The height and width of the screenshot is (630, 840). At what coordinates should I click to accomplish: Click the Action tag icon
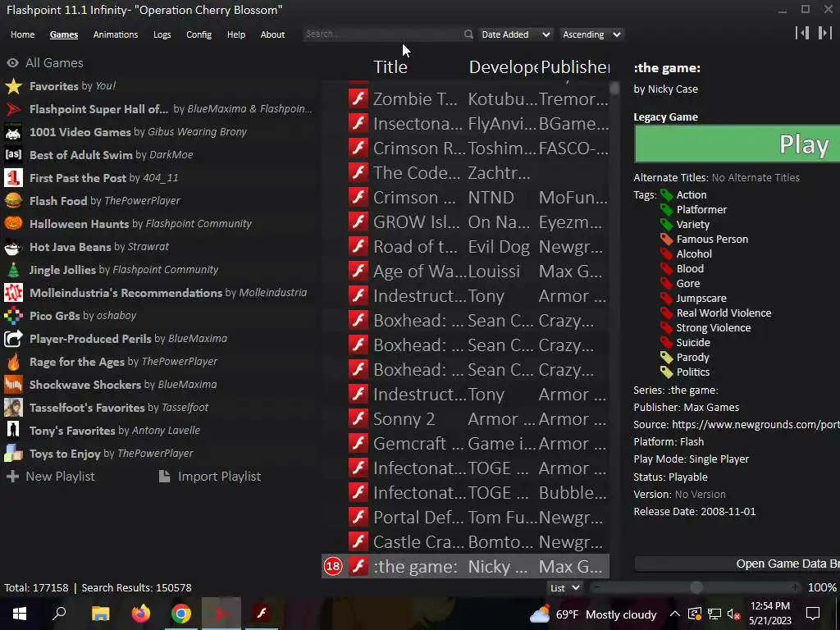666,195
